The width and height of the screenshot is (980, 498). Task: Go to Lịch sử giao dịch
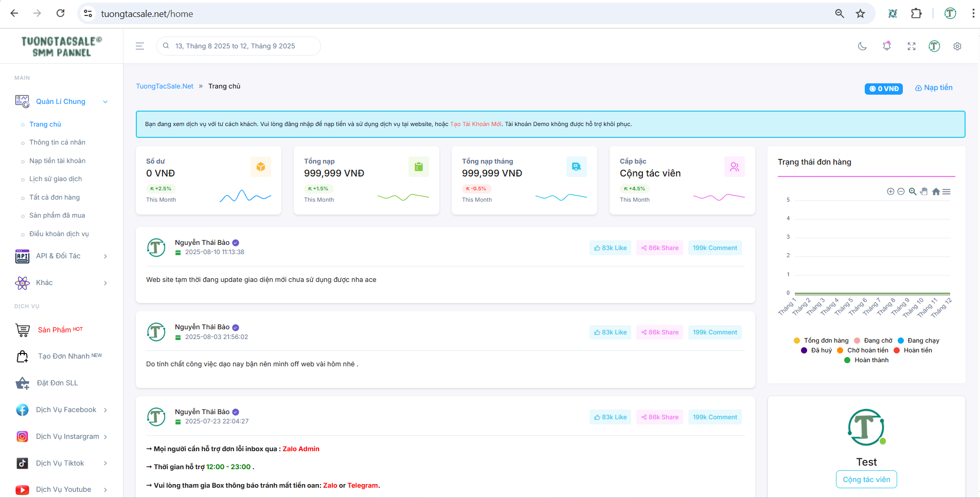56,179
